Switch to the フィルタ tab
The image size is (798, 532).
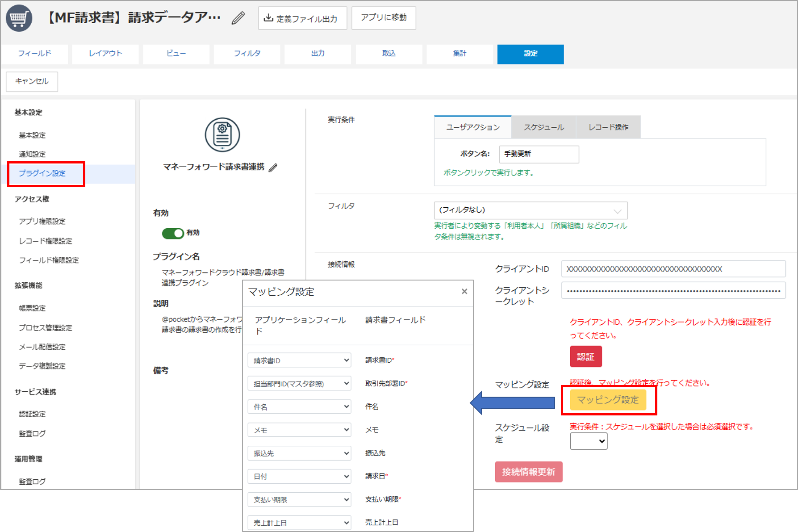pyautogui.click(x=247, y=54)
